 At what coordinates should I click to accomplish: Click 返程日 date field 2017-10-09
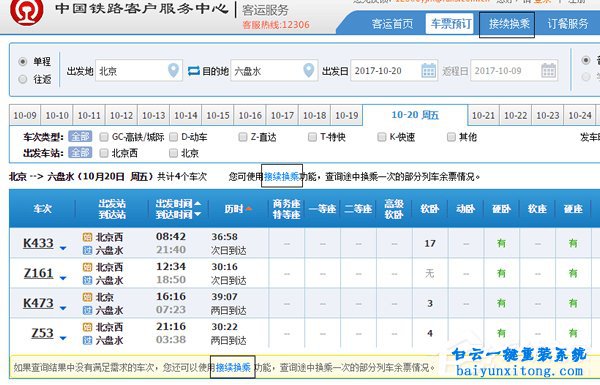[514, 70]
